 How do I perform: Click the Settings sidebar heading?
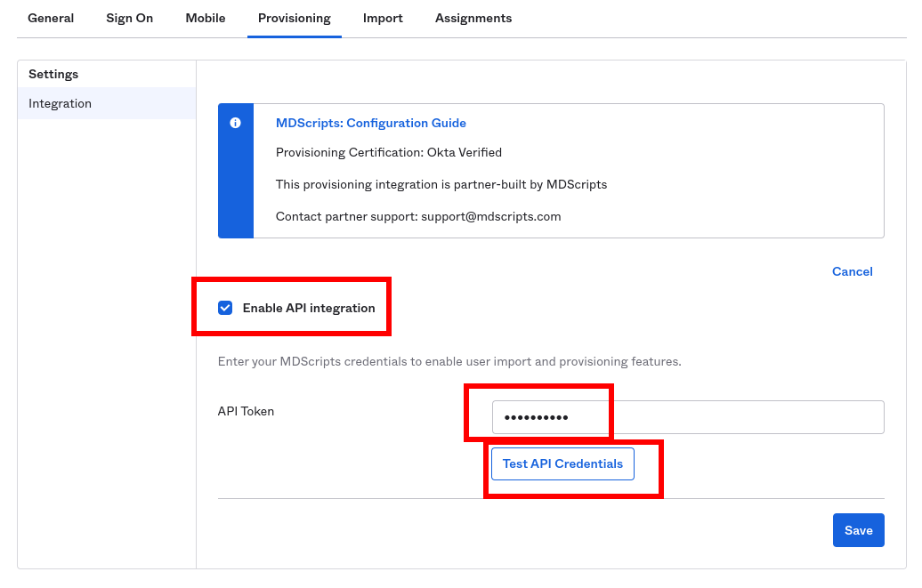pyautogui.click(x=53, y=74)
